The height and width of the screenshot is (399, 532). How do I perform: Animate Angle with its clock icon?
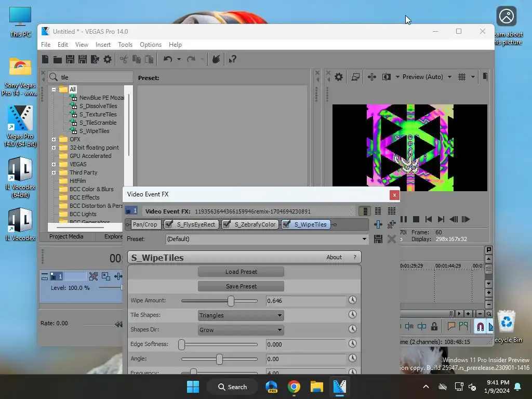tap(353, 358)
